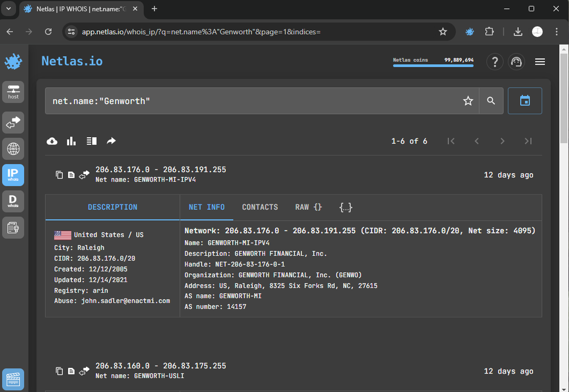Image resolution: width=569 pixels, height=392 pixels.
Task: View the RAW data tab
Action: [308, 207]
